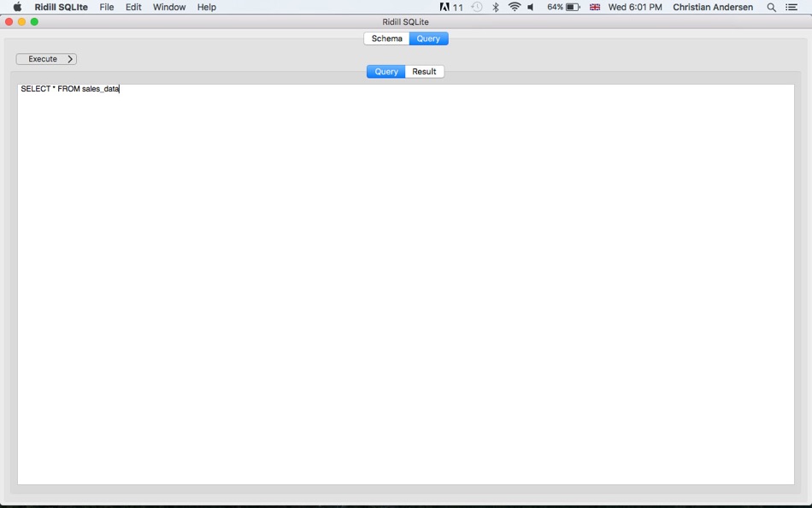
Task: Open Spotlight search
Action: (x=771, y=7)
